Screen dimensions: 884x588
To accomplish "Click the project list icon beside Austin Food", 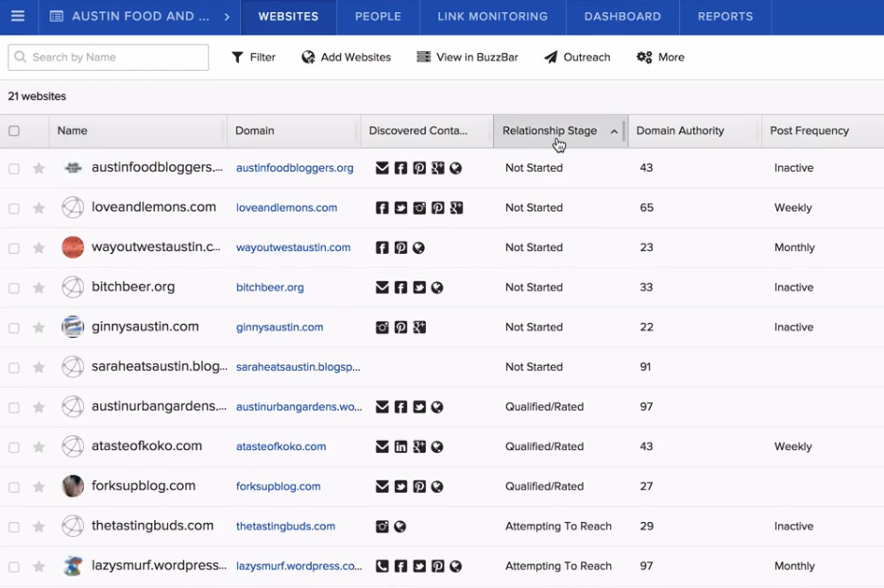I will click(x=57, y=16).
